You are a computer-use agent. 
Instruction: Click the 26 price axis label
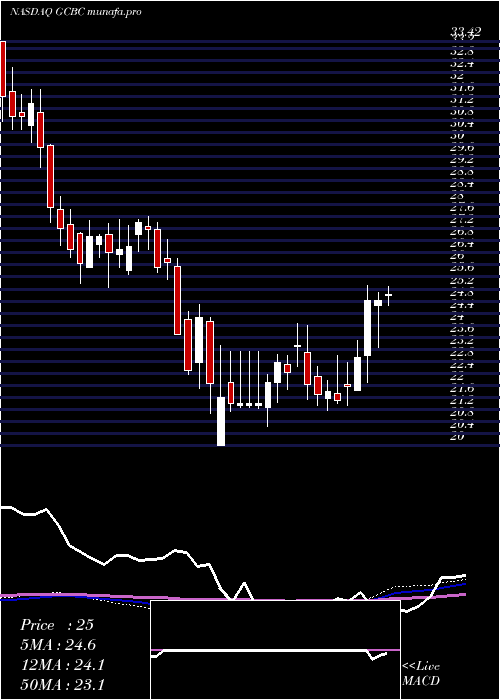[x=457, y=256]
